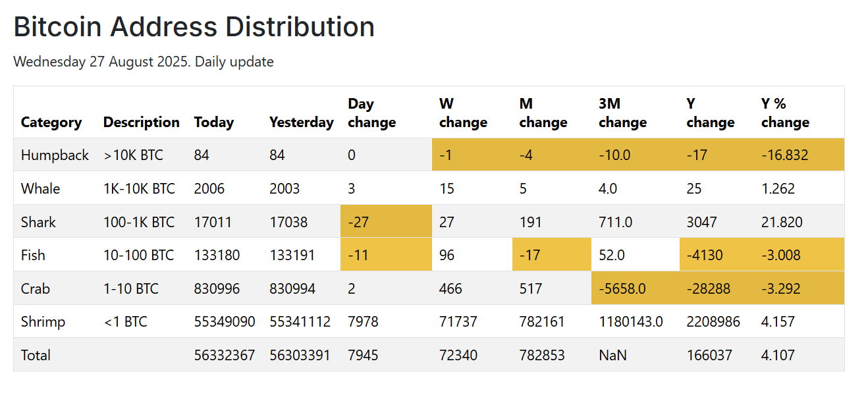Click the Shark day change cell showing -27
This screenshot has width=868, height=407.
(360, 222)
